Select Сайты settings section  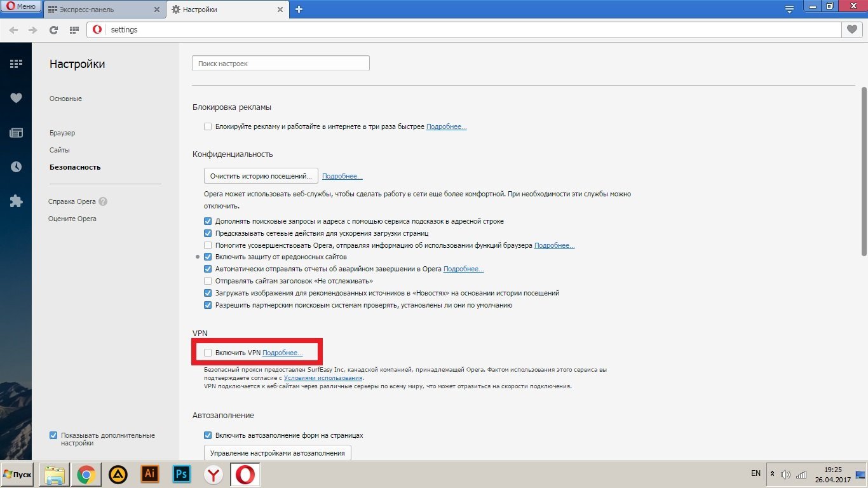[60, 150]
